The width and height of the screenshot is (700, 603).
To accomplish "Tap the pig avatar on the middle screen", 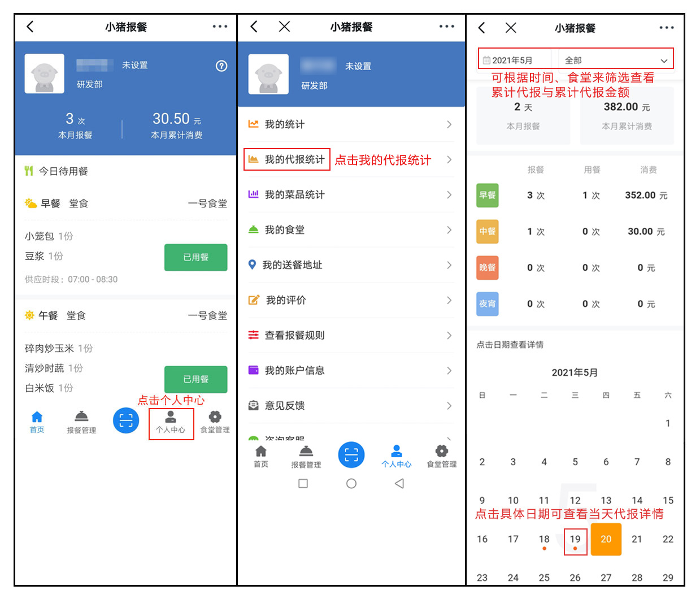I will click(268, 74).
